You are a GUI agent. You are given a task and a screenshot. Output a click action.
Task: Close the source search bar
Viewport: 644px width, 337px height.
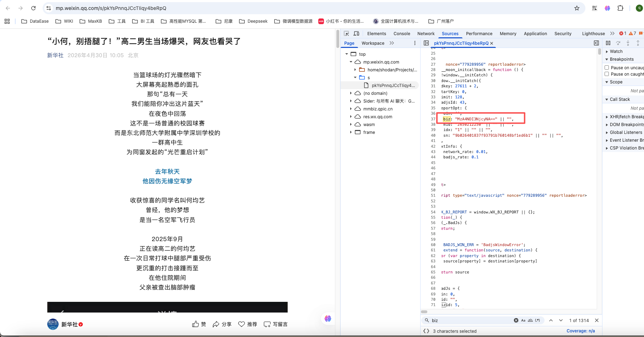coord(597,320)
